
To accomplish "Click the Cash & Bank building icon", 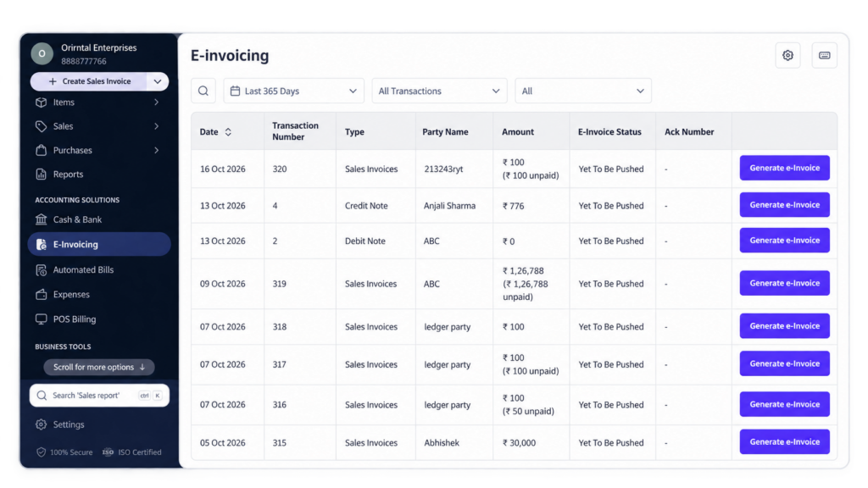I will pyautogui.click(x=41, y=219).
